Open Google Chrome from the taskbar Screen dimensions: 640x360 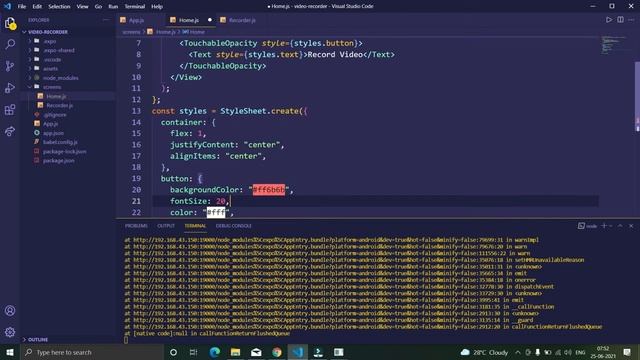click(x=277, y=352)
